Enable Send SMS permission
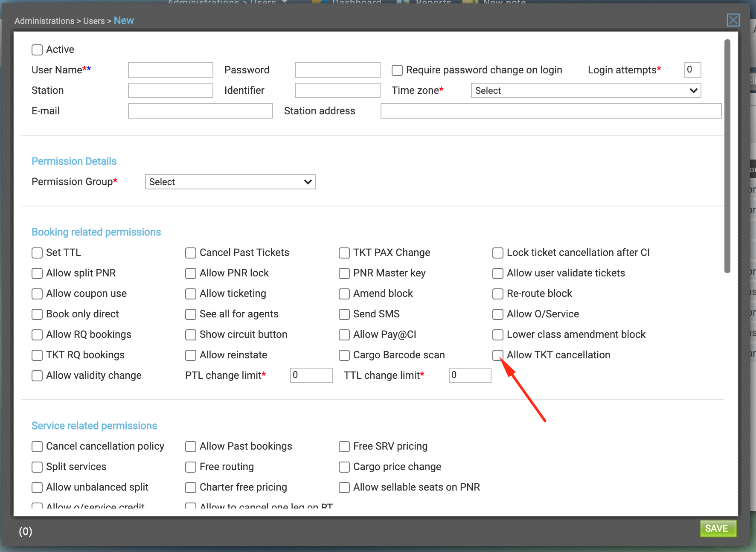This screenshot has height=552, width=756. [344, 314]
